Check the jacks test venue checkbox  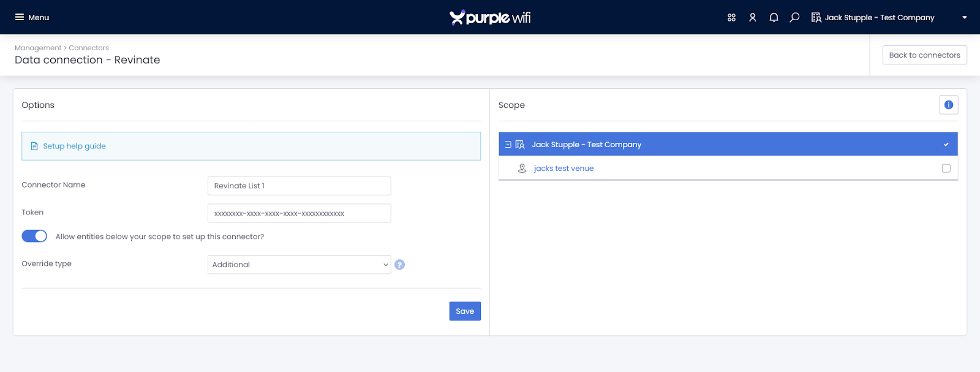pos(946,169)
